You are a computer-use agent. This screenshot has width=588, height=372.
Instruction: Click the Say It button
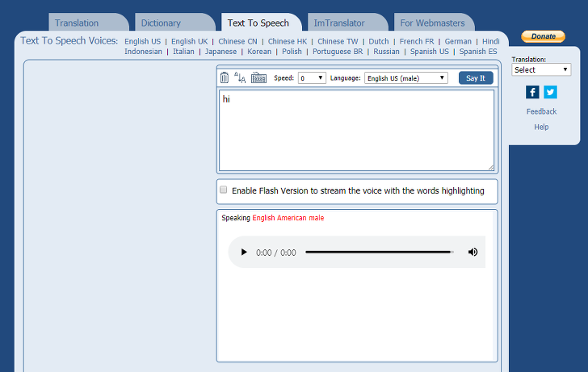point(476,78)
